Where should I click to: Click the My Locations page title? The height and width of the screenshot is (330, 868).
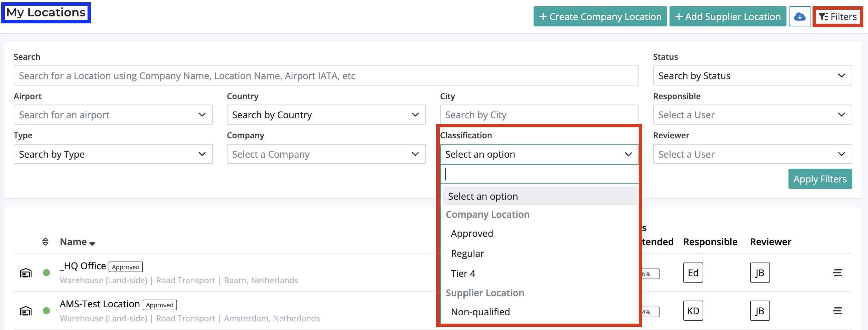tap(46, 12)
